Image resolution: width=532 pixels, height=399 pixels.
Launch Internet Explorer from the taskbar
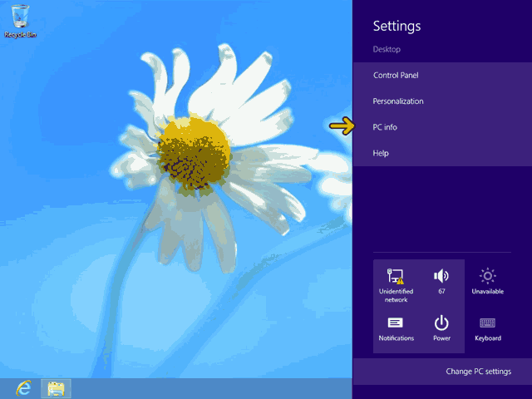[x=23, y=388]
